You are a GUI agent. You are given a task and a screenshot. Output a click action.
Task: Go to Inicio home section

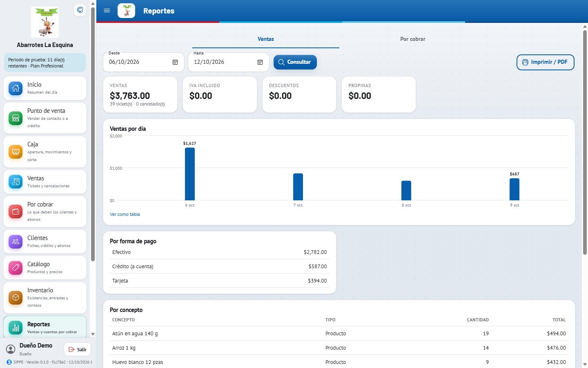(x=45, y=88)
